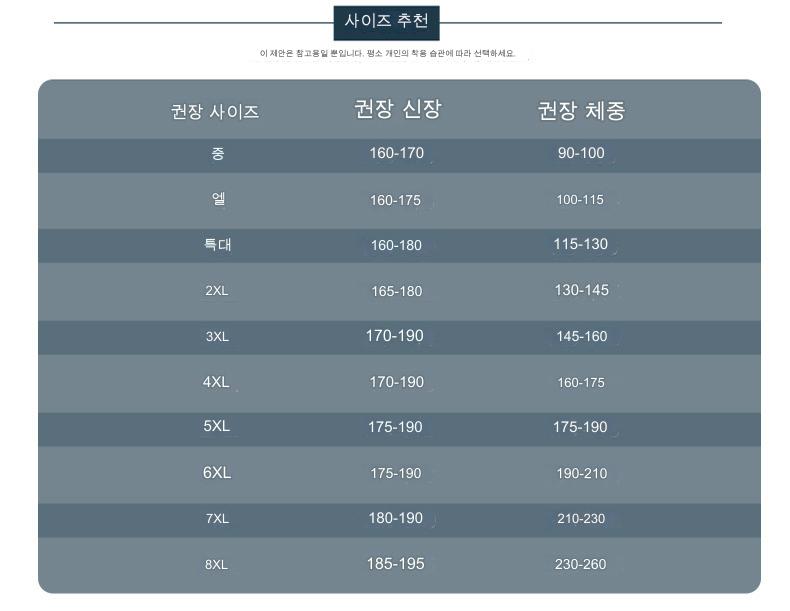790x611 pixels.
Task: Click the "중" size label
Action: click(218, 154)
